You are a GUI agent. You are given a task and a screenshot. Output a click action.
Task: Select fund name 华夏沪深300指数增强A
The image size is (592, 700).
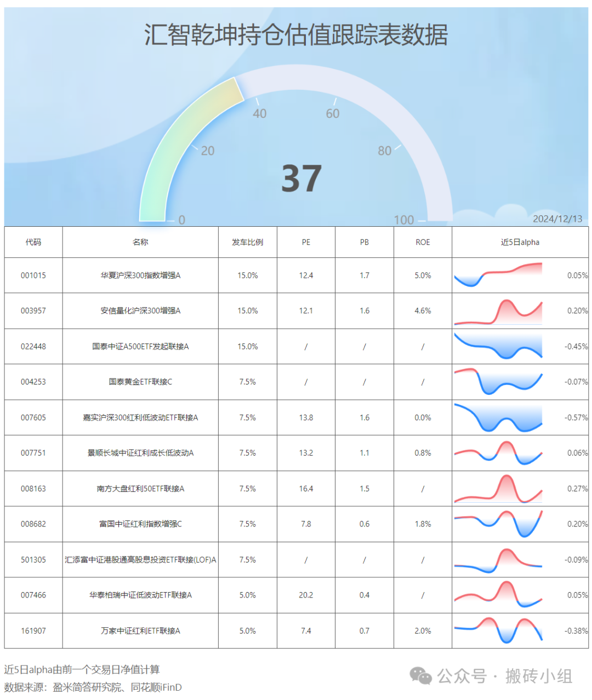coord(140,276)
